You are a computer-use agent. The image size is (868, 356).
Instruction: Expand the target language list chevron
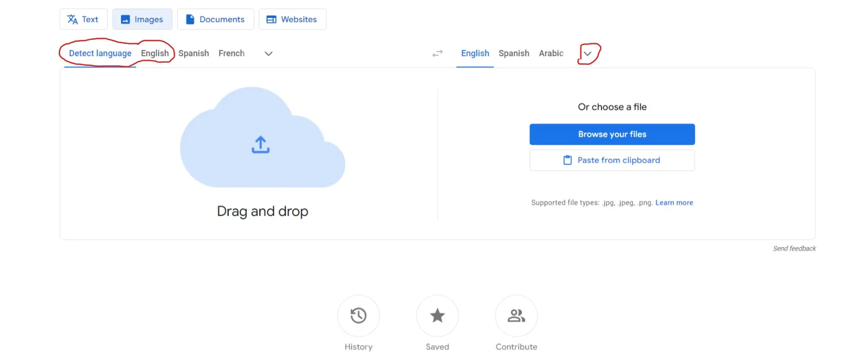588,54
